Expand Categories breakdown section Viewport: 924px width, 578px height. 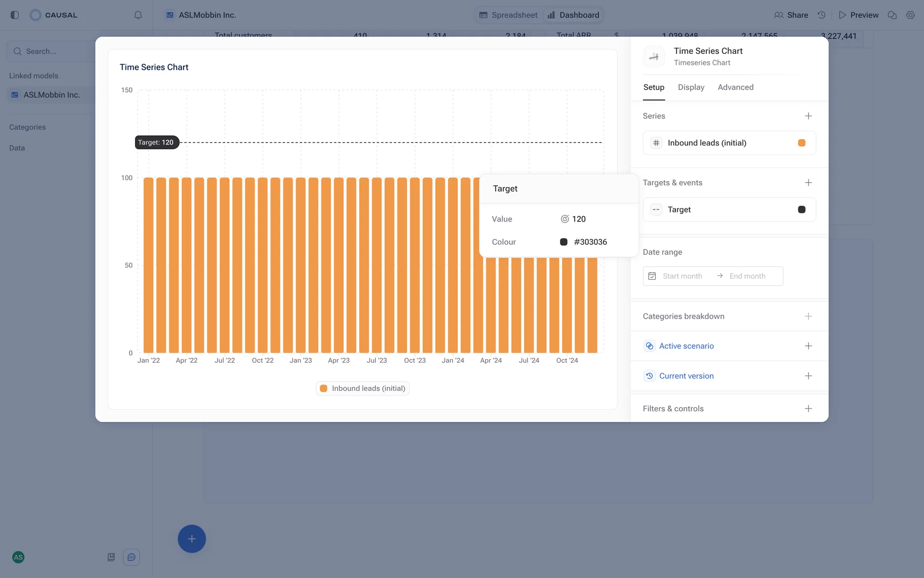pyautogui.click(x=808, y=316)
